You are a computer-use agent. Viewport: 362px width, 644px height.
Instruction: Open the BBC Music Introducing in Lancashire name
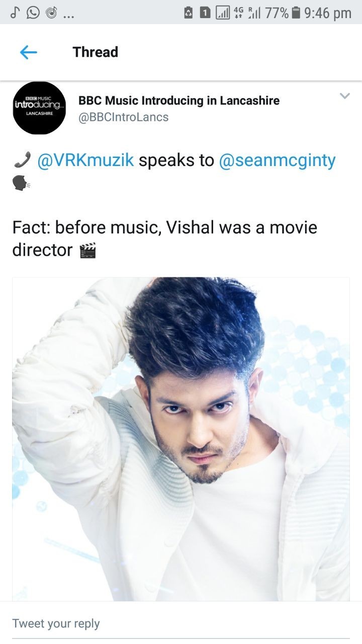tap(179, 100)
